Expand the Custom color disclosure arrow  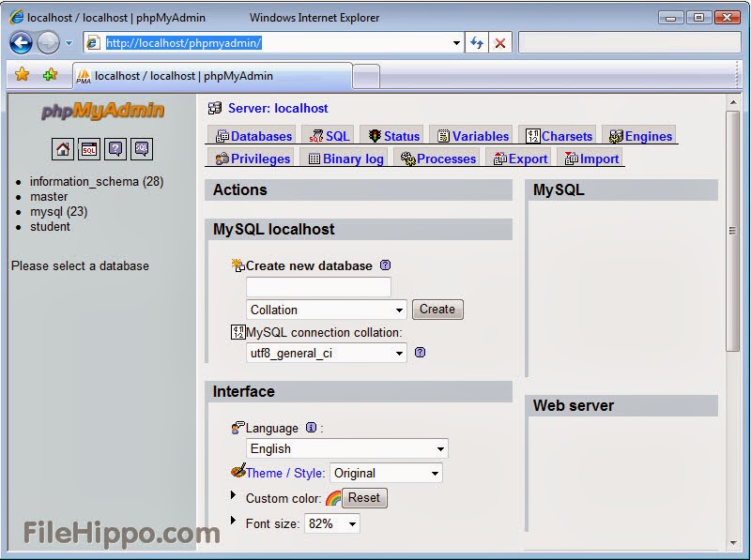point(233,495)
